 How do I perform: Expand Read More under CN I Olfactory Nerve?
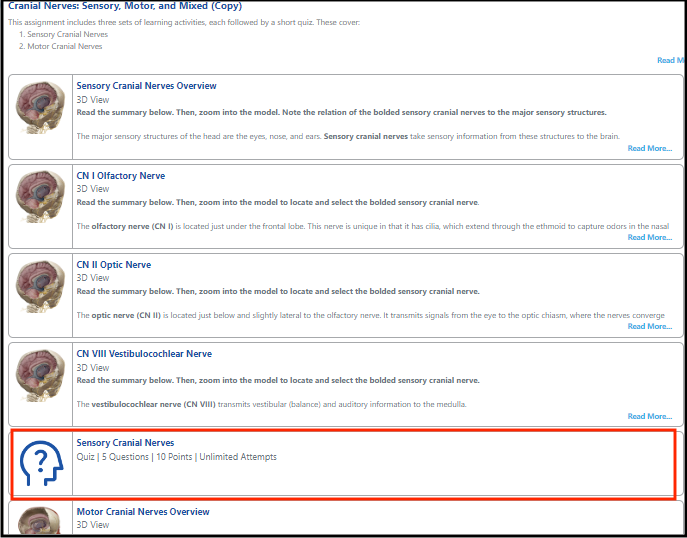coord(649,237)
